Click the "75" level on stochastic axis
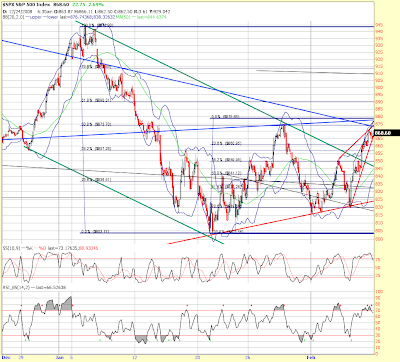The width and height of the screenshot is (400, 362). tap(378, 259)
